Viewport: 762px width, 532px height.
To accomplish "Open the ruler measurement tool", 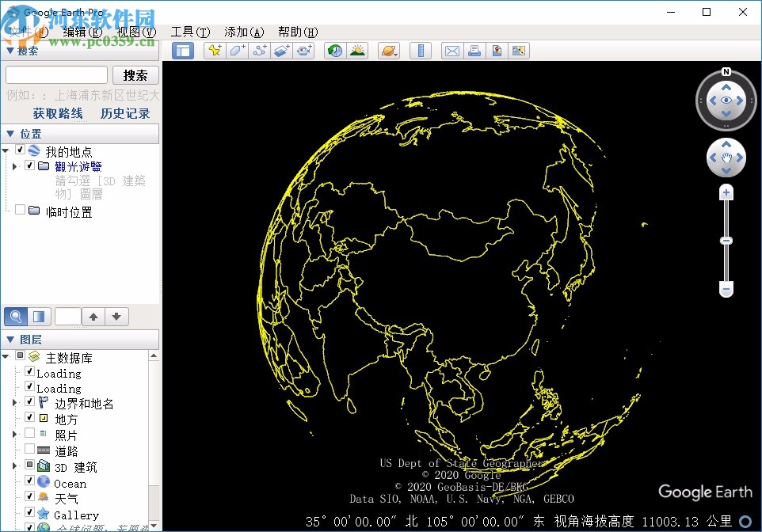I will tap(421, 51).
